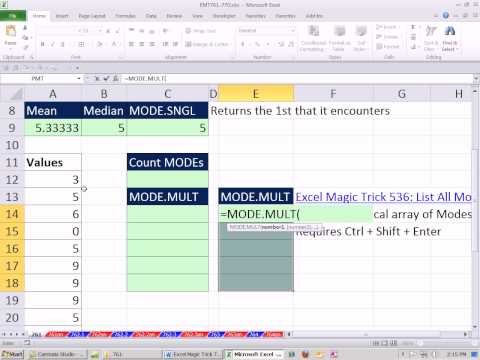The height and width of the screenshot is (360, 480).
Task: Click the MODE.SNGL header cell
Action: pos(167,111)
